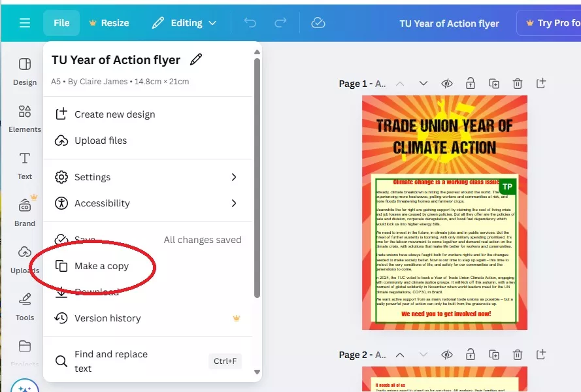Delete Page 1 with trash icon

pyautogui.click(x=517, y=84)
